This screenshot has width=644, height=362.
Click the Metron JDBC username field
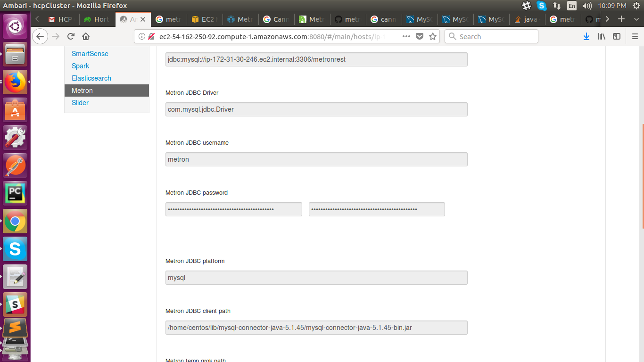click(x=316, y=159)
